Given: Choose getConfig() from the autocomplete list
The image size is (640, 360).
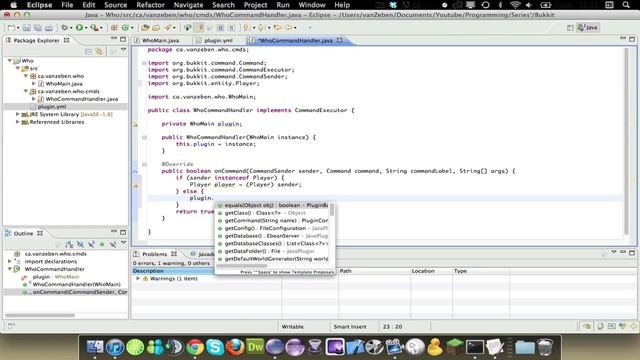Looking at the screenshot, I should [272, 228].
